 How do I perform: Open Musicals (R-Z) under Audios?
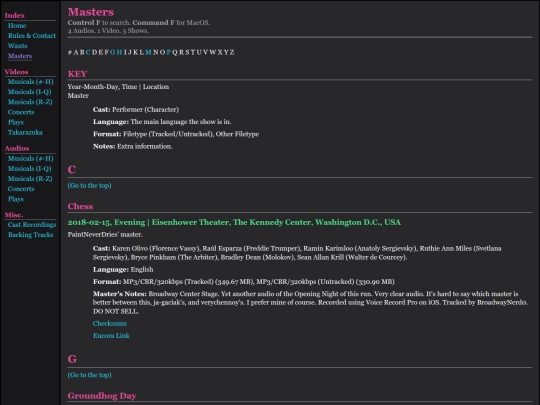[x=30, y=179]
